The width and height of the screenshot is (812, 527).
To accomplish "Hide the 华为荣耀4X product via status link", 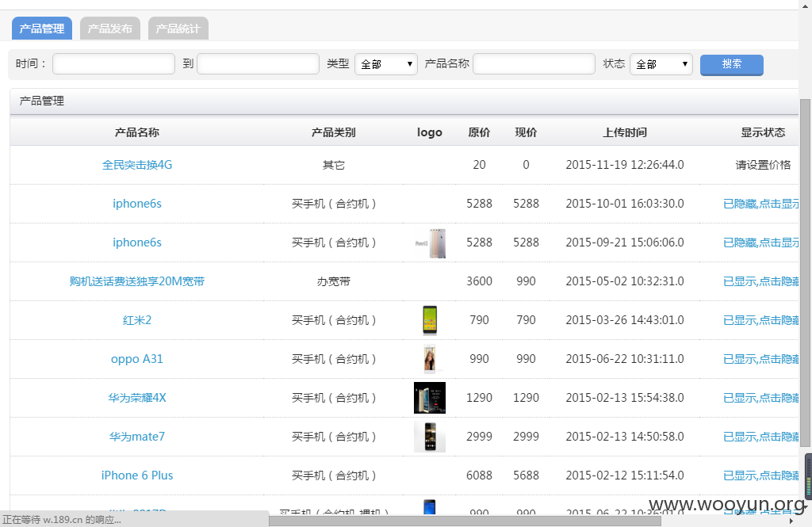I will click(x=760, y=398).
